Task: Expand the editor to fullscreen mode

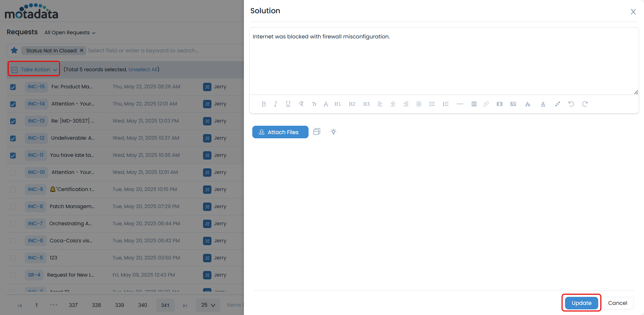Action: click(557, 104)
